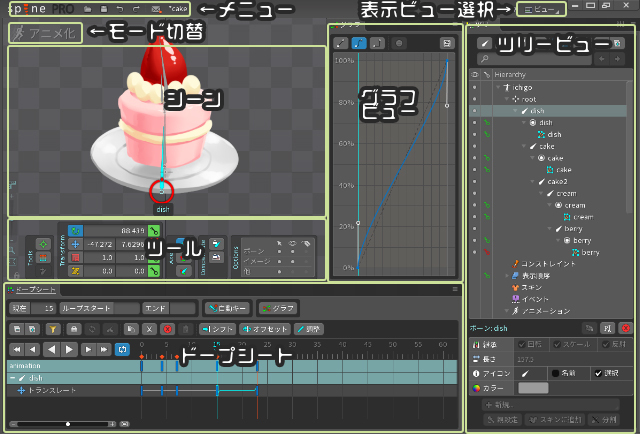
Task: Toggle the 名前 checkbox in bone properties
Action: click(555, 372)
